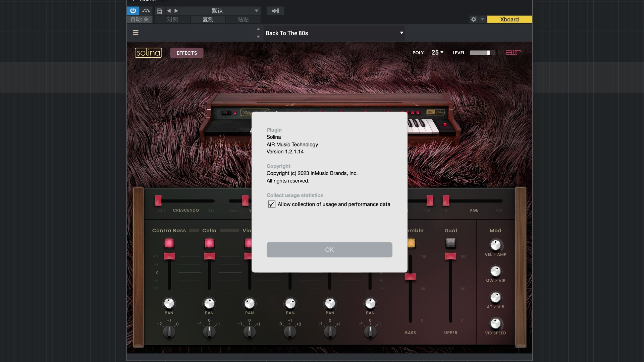Click the next preset right arrow
This screenshot has width=644, height=362.
click(176, 11)
